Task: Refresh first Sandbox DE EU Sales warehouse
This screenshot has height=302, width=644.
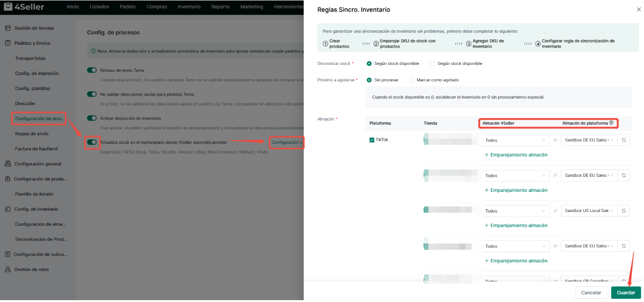Action: 624,140
